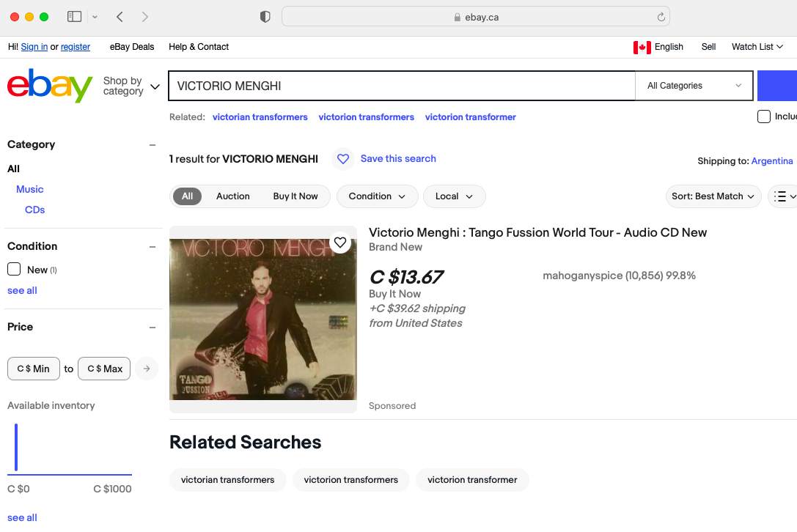Go forward with Safari forward arrow

(x=145, y=17)
